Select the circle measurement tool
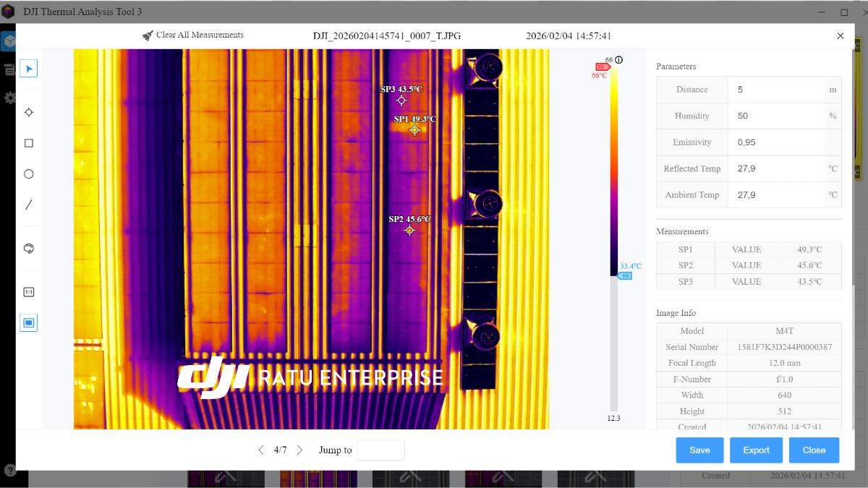This screenshot has height=488, width=868. click(29, 174)
